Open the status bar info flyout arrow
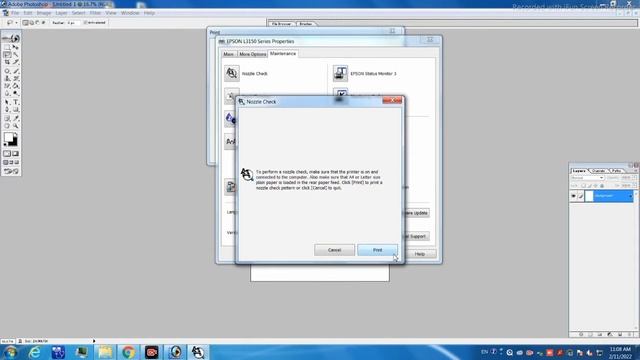The image size is (640, 360). pos(94,341)
